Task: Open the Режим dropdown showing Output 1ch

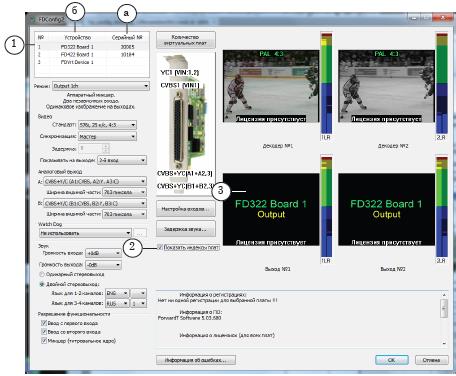Action: [101, 86]
